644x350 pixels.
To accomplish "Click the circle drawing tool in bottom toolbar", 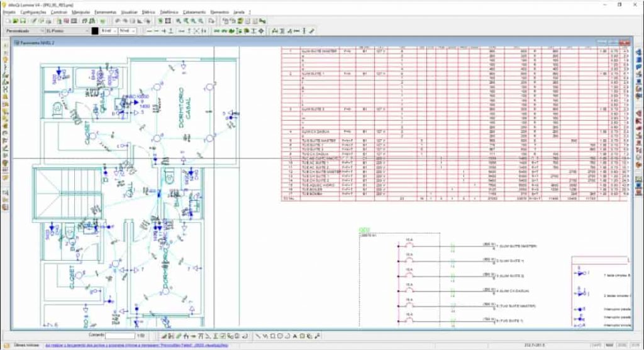I will coord(280,336).
